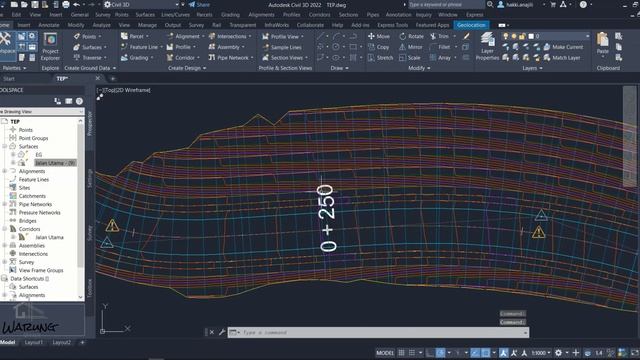This screenshot has height=360, width=640.
Task: Toggle the layer on/off lightbulb icon
Action: 506,36
